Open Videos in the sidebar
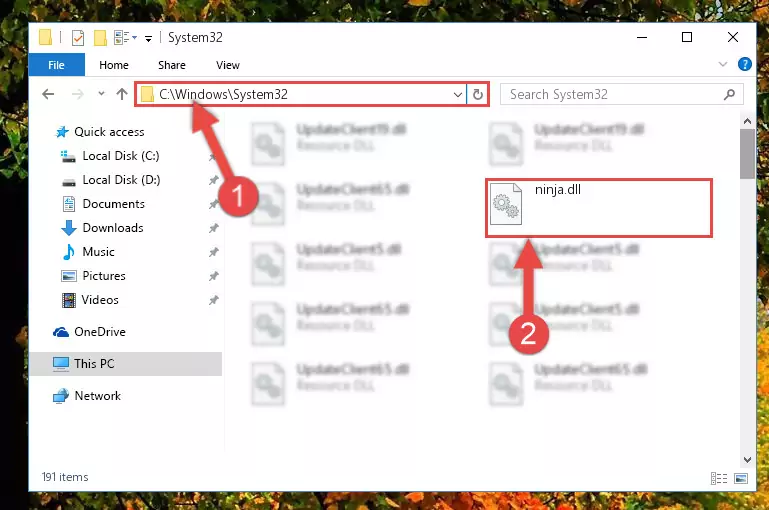Viewport: 769px width, 510px height. 100,300
